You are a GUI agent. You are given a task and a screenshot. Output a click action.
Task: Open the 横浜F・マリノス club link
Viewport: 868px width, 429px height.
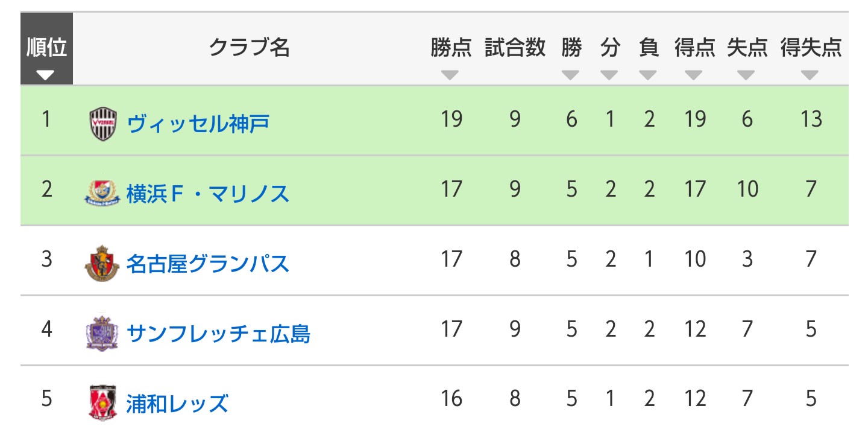tap(208, 194)
